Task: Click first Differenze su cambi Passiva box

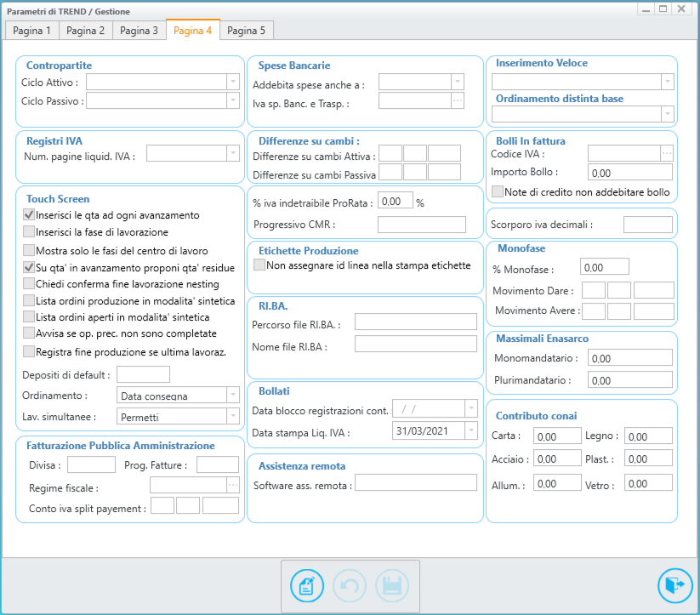Action: (x=390, y=172)
